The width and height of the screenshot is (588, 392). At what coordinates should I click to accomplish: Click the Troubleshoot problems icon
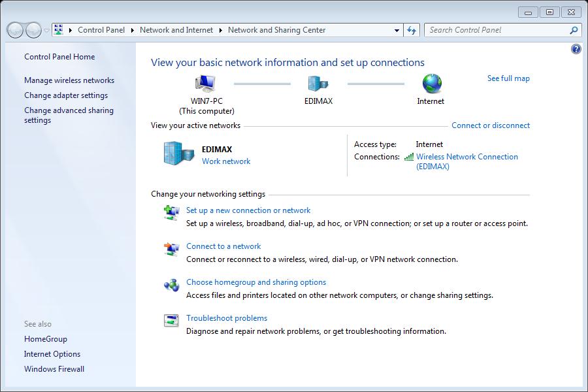point(171,320)
